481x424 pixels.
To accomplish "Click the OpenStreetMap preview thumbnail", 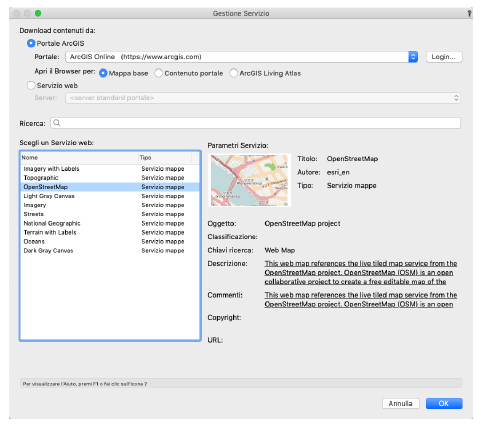I will pos(249,180).
